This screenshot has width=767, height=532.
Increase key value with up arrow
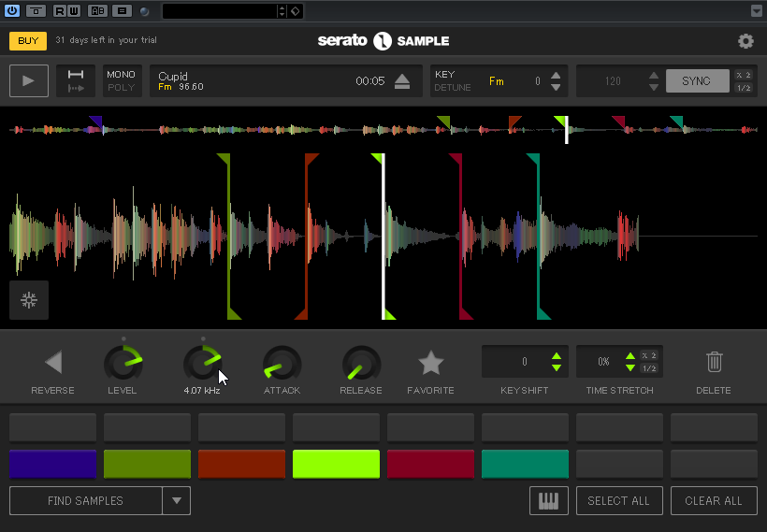point(556,76)
